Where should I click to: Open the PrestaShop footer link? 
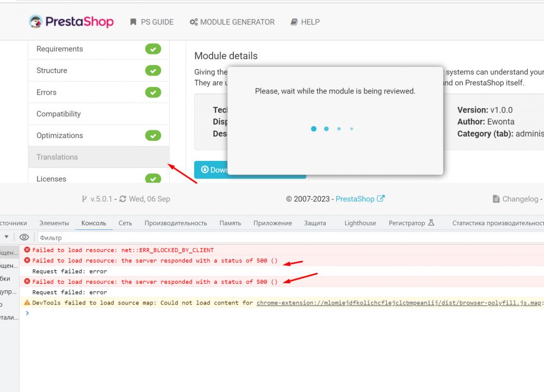355,199
